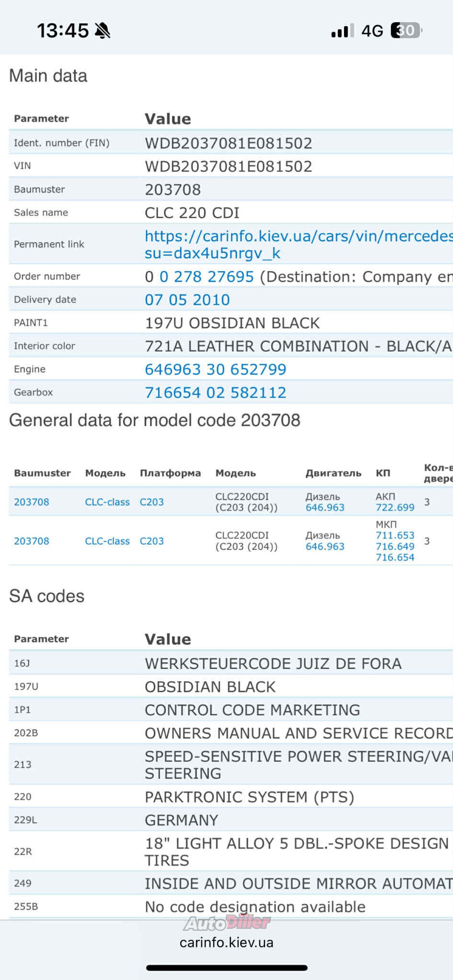Open gearbox code 716.654 in table
This screenshot has height=980, width=453.
(x=395, y=557)
